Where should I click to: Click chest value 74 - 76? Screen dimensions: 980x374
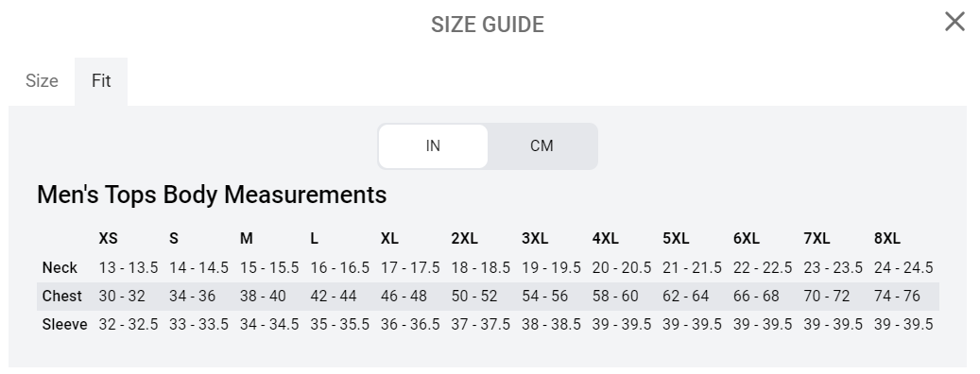897,296
